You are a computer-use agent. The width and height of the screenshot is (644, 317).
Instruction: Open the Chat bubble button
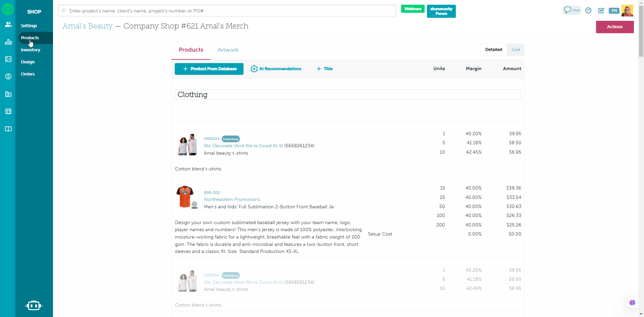(x=572, y=10)
